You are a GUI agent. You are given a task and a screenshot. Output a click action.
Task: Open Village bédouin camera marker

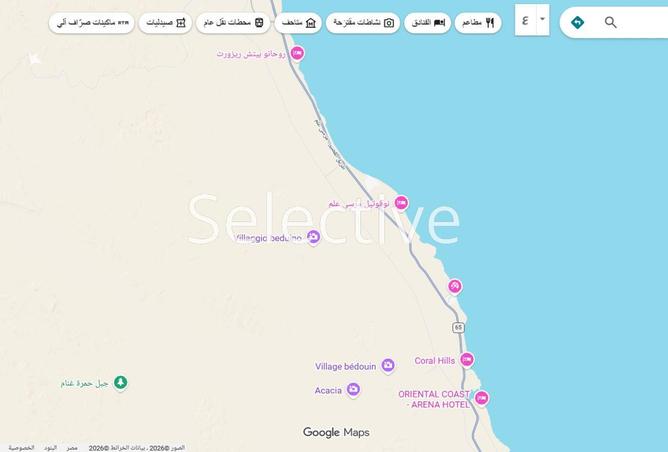(x=388, y=366)
